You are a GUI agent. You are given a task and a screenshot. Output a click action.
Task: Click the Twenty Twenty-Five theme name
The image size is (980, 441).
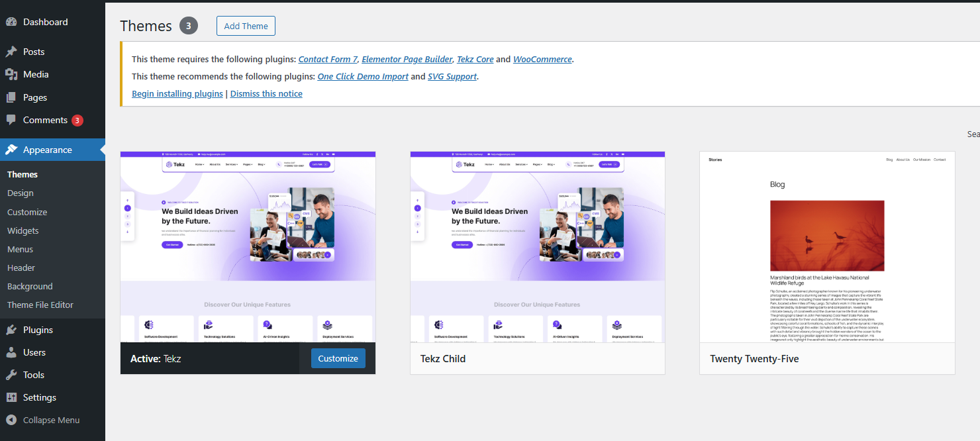[x=754, y=359]
